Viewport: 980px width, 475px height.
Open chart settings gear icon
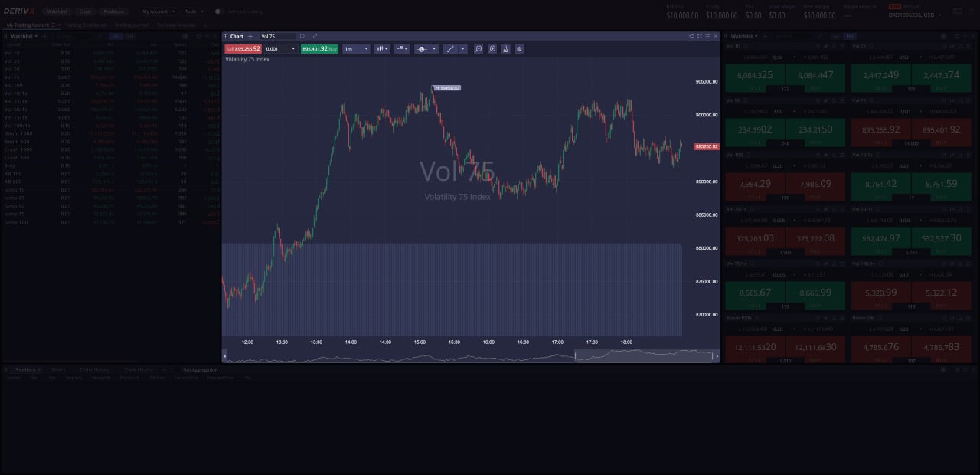coord(519,48)
